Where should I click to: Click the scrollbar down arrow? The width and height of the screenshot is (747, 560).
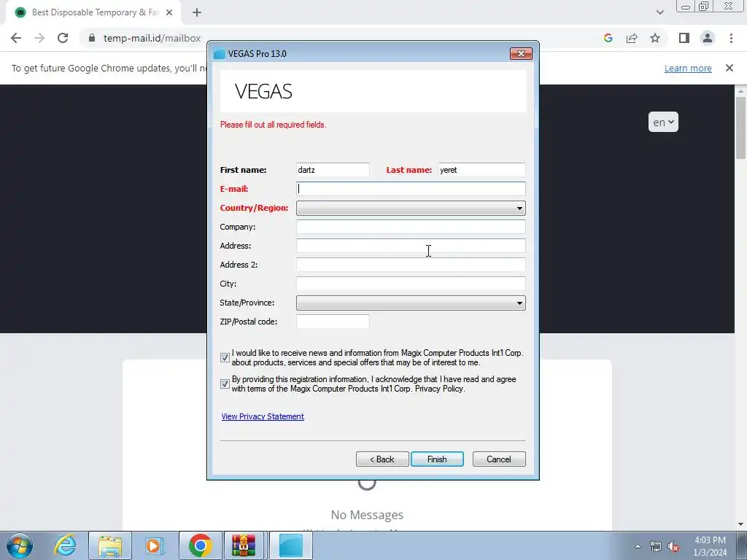(740, 525)
